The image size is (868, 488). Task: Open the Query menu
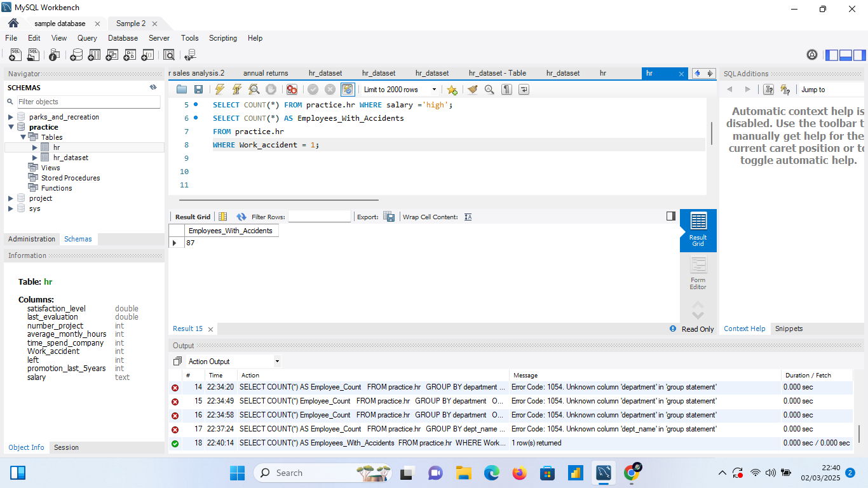(x=87, y=38)
